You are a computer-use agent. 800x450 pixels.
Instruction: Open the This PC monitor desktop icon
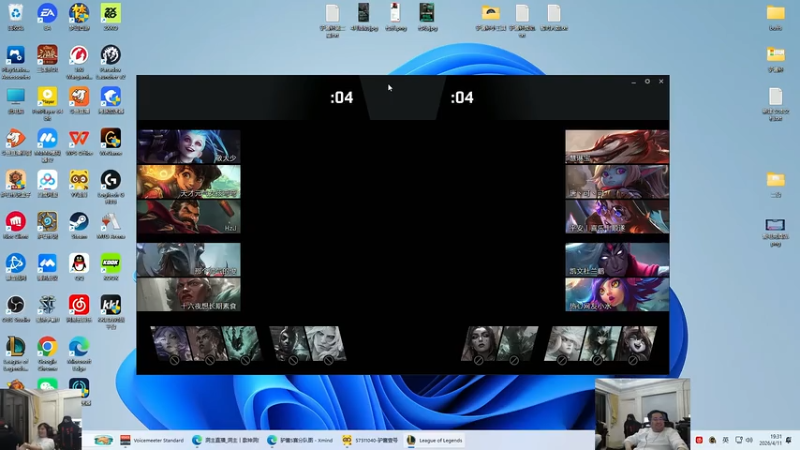16,101
